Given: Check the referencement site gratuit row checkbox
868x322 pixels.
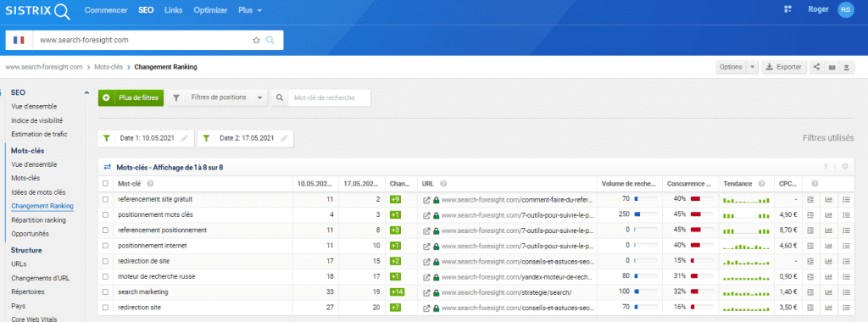Looking at the screenshot, I should click(x=106, y=199).
